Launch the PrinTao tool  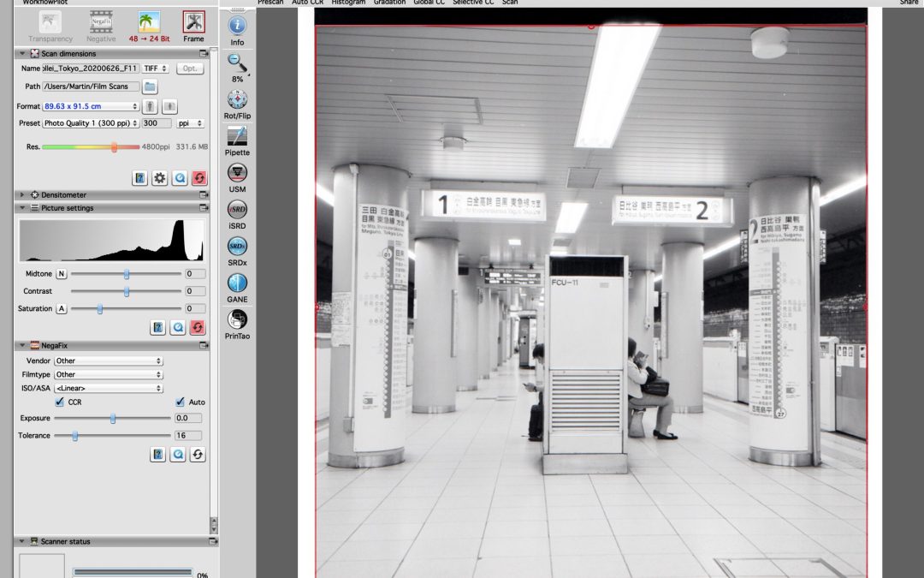point(237,320)
